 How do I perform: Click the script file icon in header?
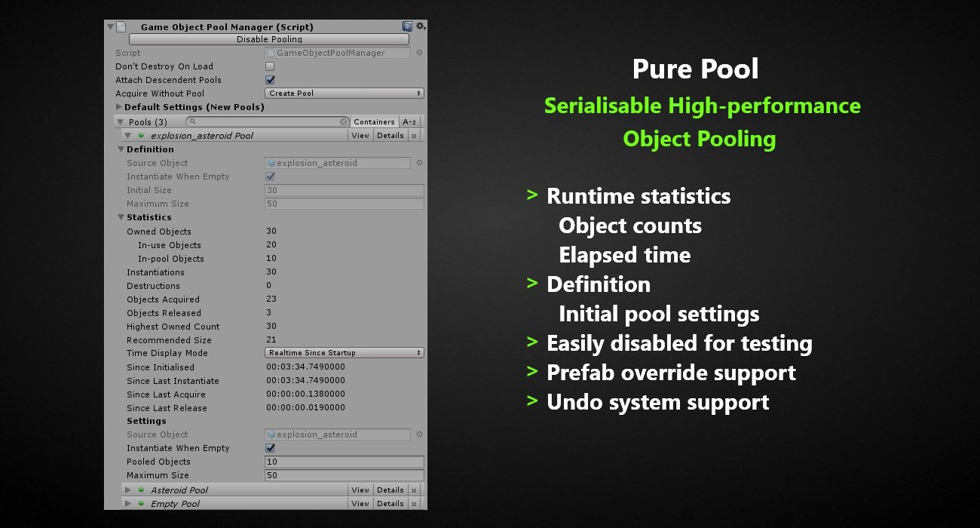pos(121,26)
